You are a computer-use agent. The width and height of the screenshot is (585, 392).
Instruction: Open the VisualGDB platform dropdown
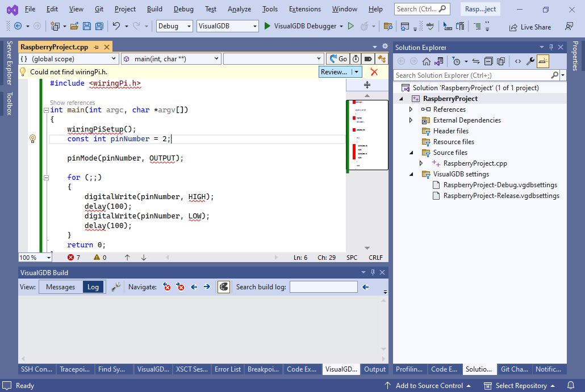point(227,26)
